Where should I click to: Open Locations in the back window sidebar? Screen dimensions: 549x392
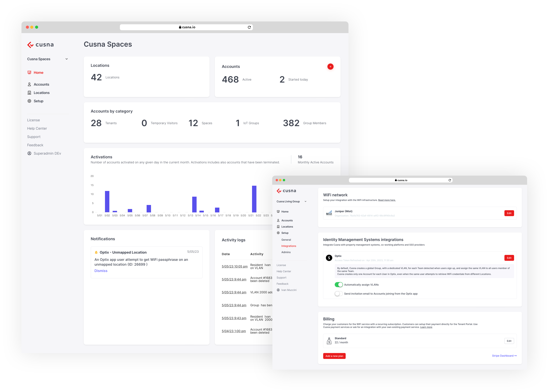pyautogui.click(x=42, y=93)
